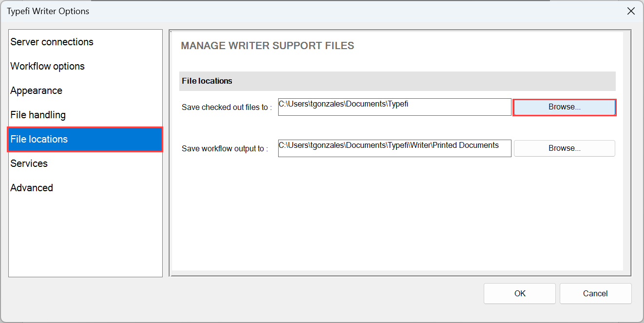Click the Manage Writer Support Files heading
The image size is (644, 323).
[x=267, y=46]
